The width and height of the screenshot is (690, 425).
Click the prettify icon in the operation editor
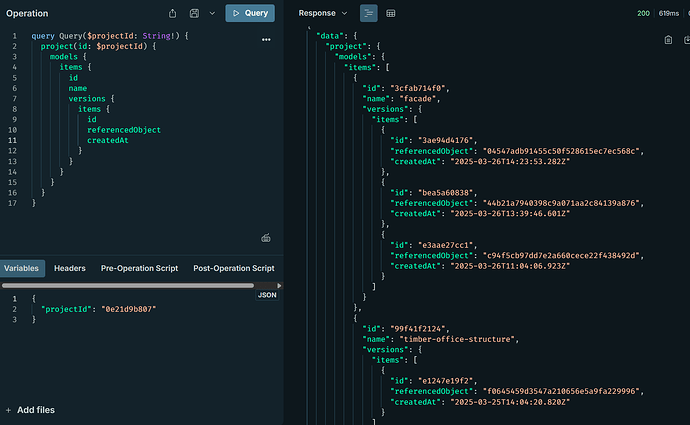coord(266,238)
